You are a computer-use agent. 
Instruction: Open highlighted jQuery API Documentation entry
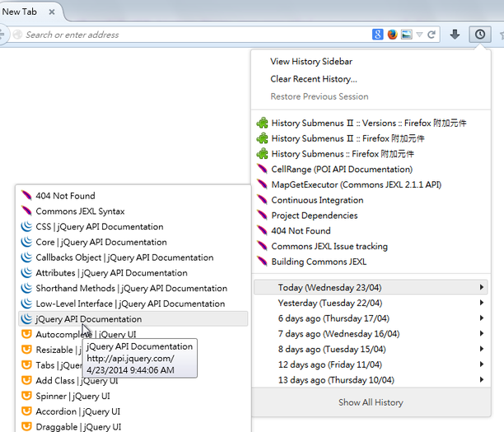coord(133,319)
